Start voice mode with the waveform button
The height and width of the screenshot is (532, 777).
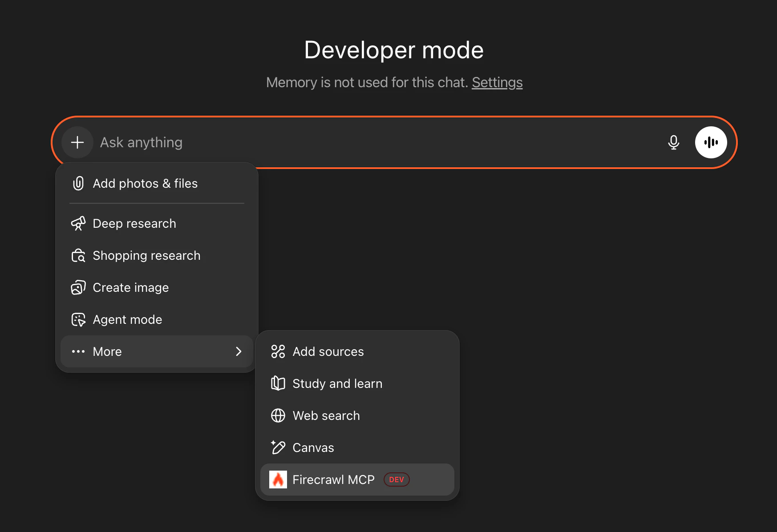(x=711, y=142)
